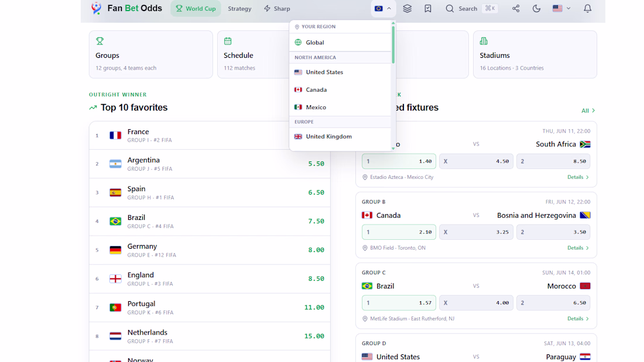Click Portugal odds 11.00
The width and height of the screenshot is (644, 362).
[314, 308]
